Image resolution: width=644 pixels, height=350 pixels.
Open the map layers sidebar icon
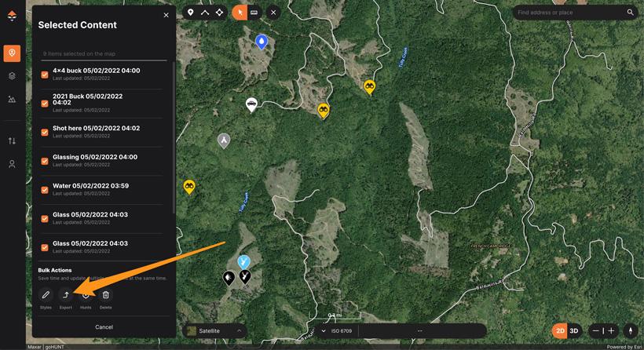pos(12,76)
